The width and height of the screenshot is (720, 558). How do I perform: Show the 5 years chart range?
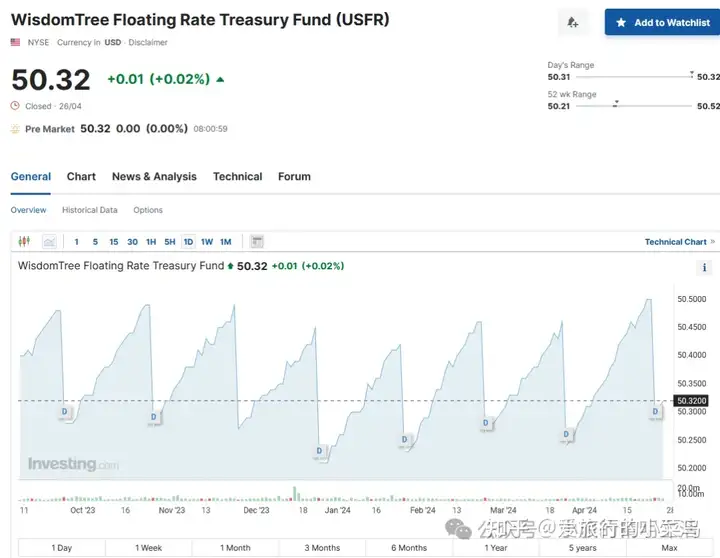coord(582,548)
